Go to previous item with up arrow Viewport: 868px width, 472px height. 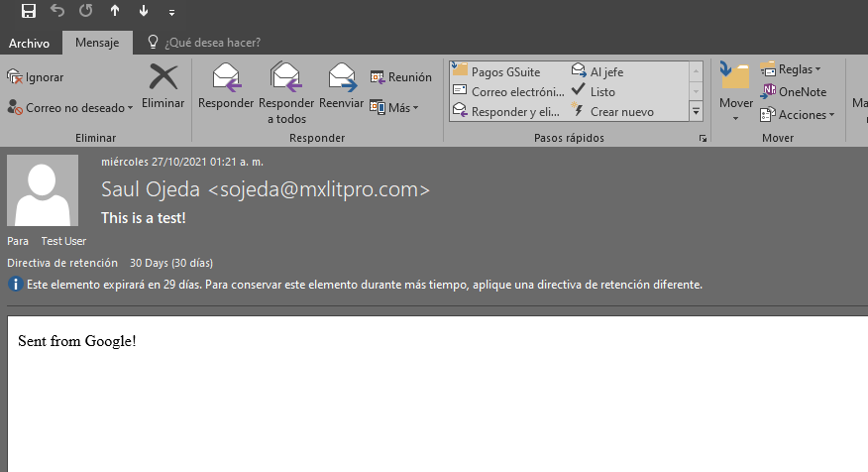coord(115,11)
